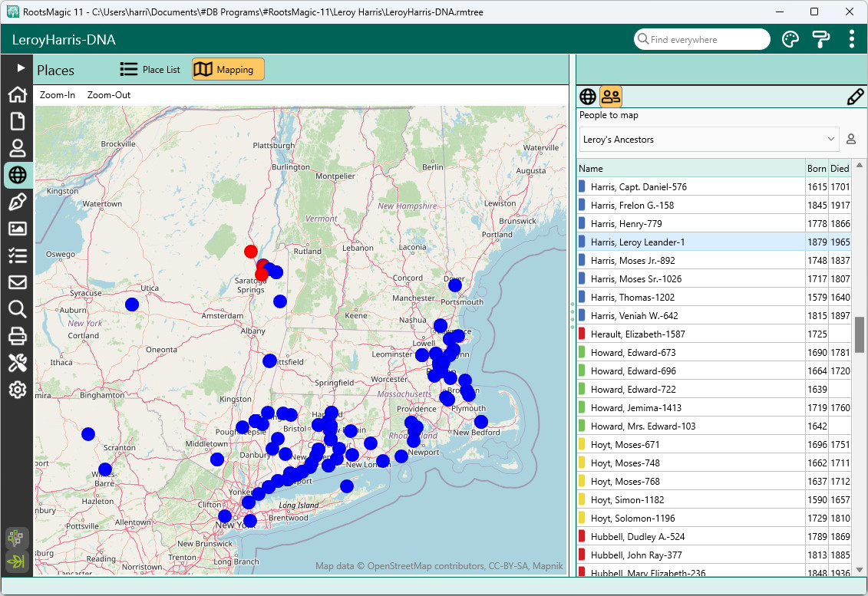Select Hoyt, Simon-1182 row
The height and width of the screenshot is (596, 868).
coord(714,499)
